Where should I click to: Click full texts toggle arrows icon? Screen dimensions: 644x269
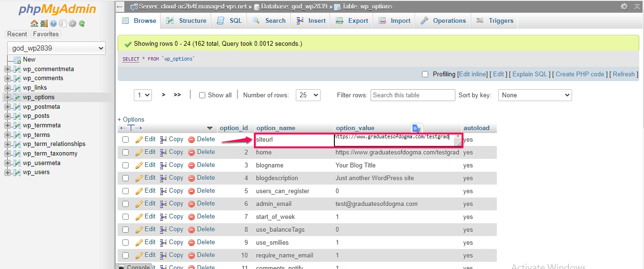(131, 128)
